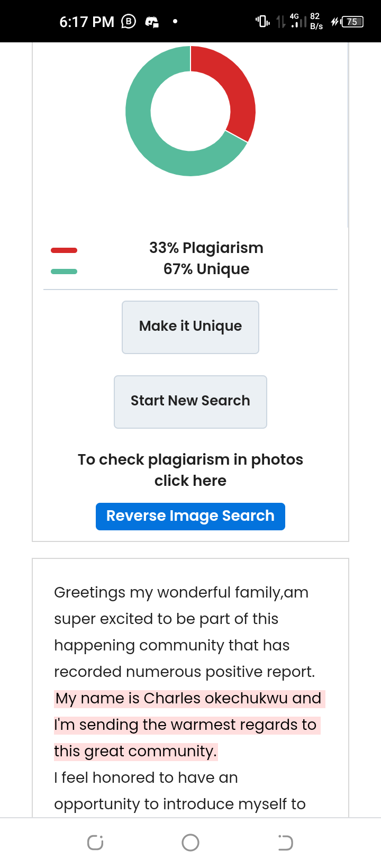The width and height of the screenshot is (381, 868).
Task: Click the '33% Plagiarism' label
Action: click(x=206, y=248)
